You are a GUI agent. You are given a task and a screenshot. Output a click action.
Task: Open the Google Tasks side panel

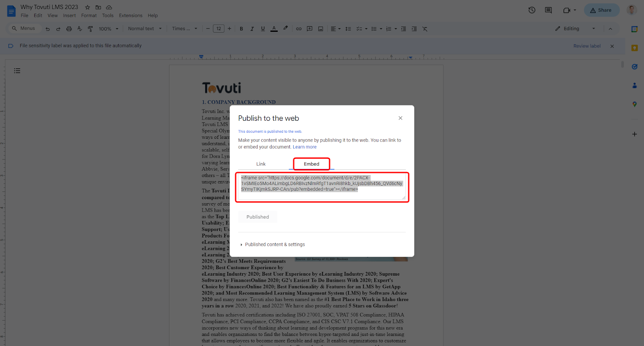pyautogui.click(x=634, y=67)
